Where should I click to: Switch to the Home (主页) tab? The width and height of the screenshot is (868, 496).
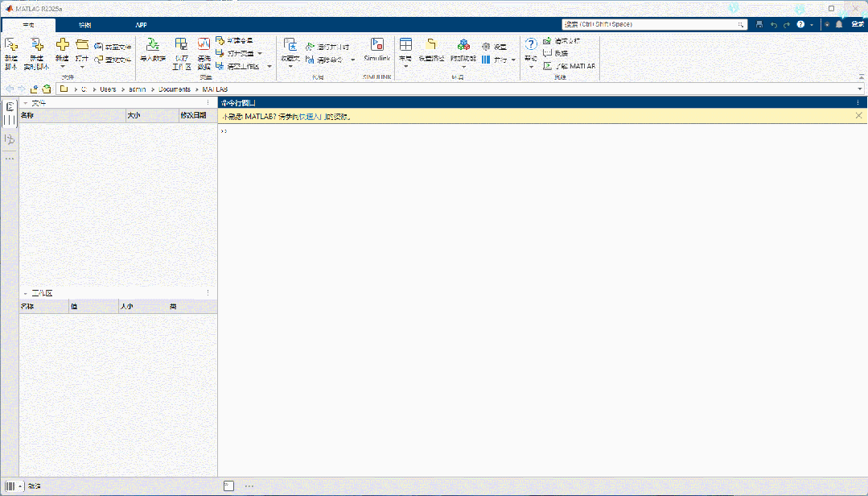point(29,25)
